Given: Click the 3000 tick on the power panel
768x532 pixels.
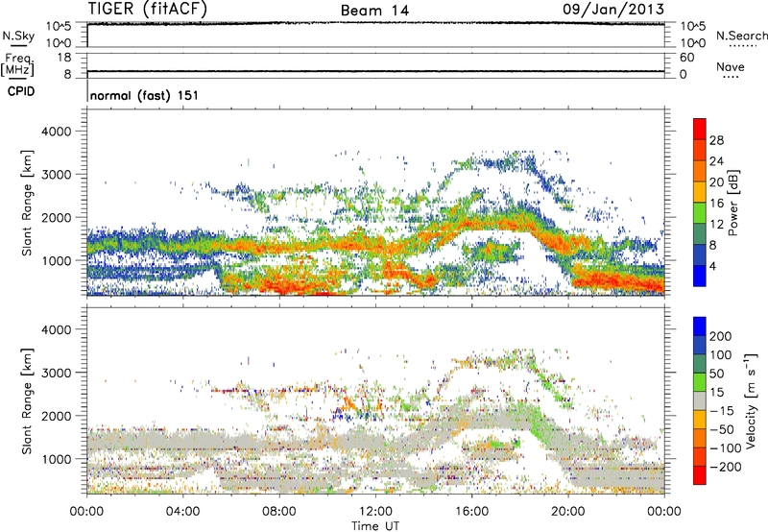Looking at the screenshot, I should pyautogui.click(x=57, y=175).
